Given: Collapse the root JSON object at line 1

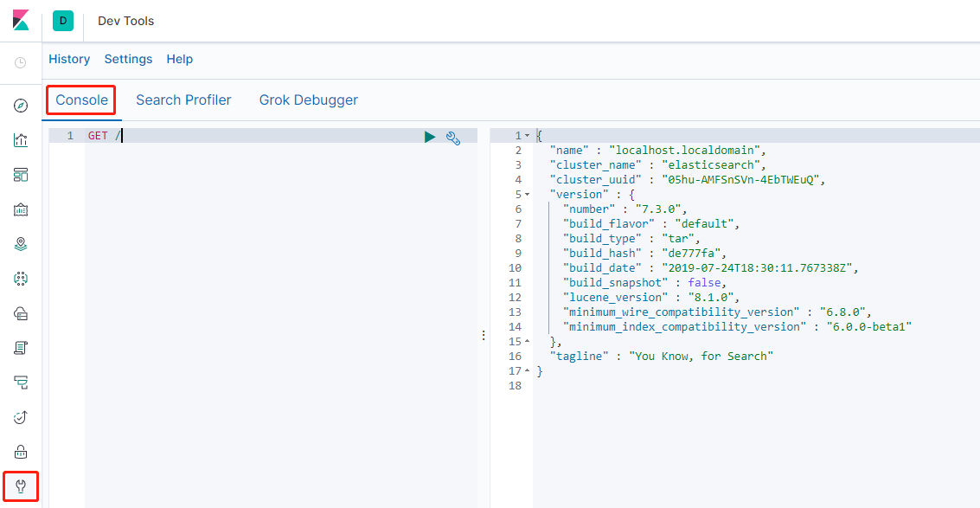Looking at the screenshot, I should tap(527, 136).
